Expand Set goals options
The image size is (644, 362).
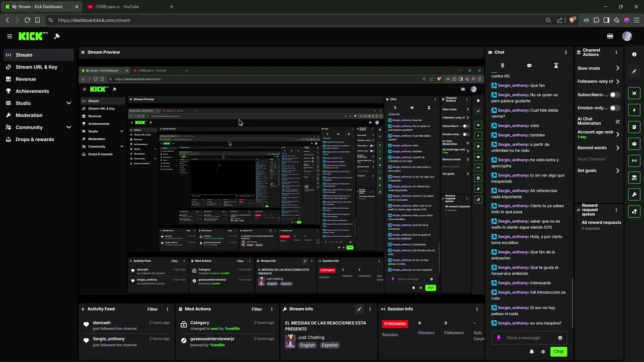[618, 170]
